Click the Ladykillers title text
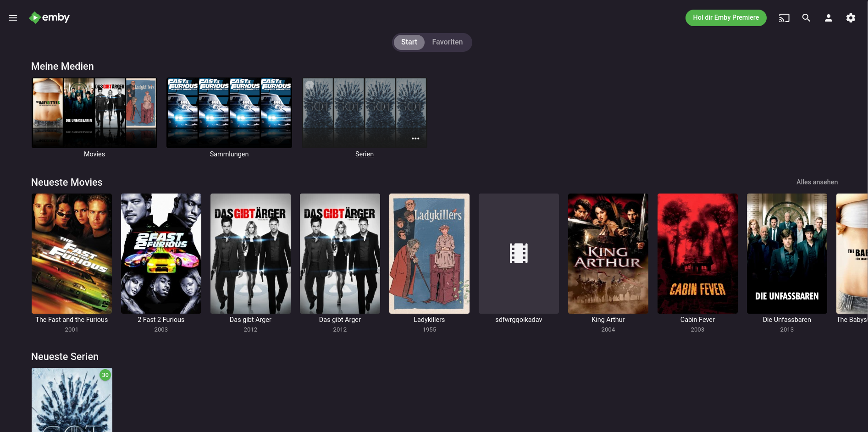868x432 pixels. pyautogui.click(x=429, y=320)
